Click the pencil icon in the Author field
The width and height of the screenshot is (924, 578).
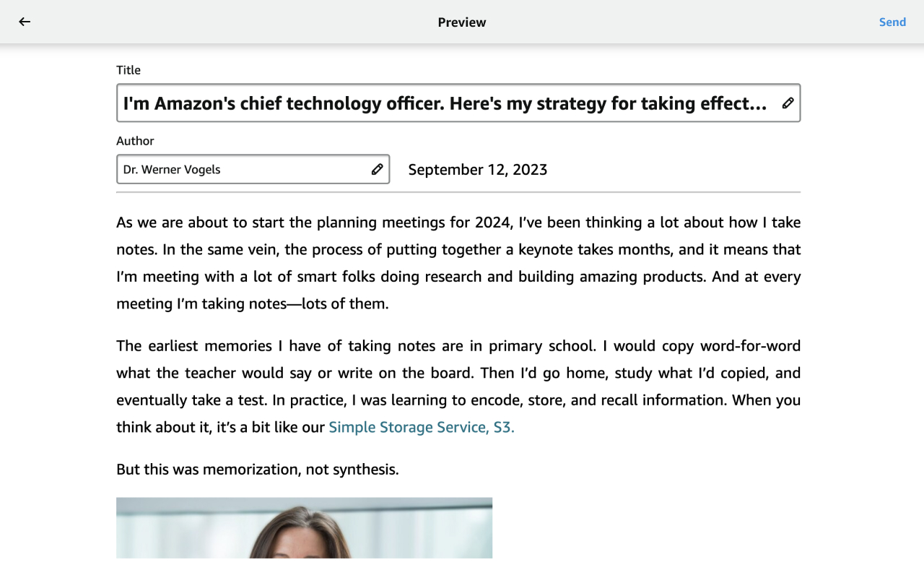[x=377, y=169]
